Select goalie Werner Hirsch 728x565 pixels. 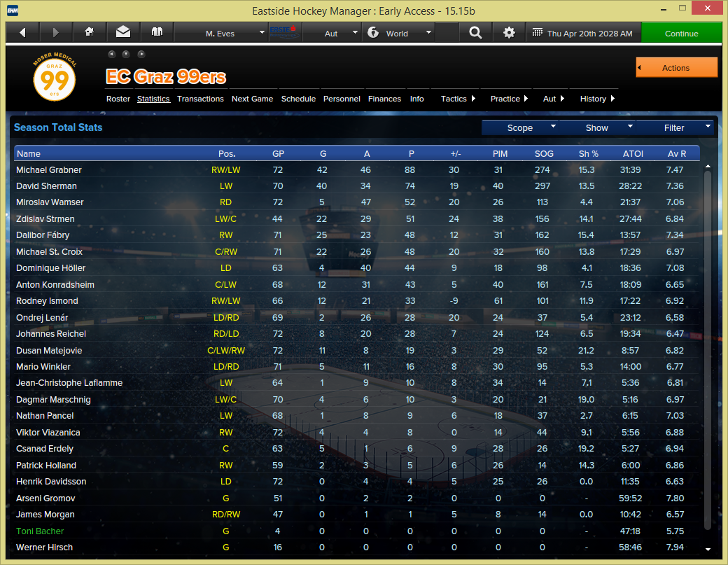[44, 547]
